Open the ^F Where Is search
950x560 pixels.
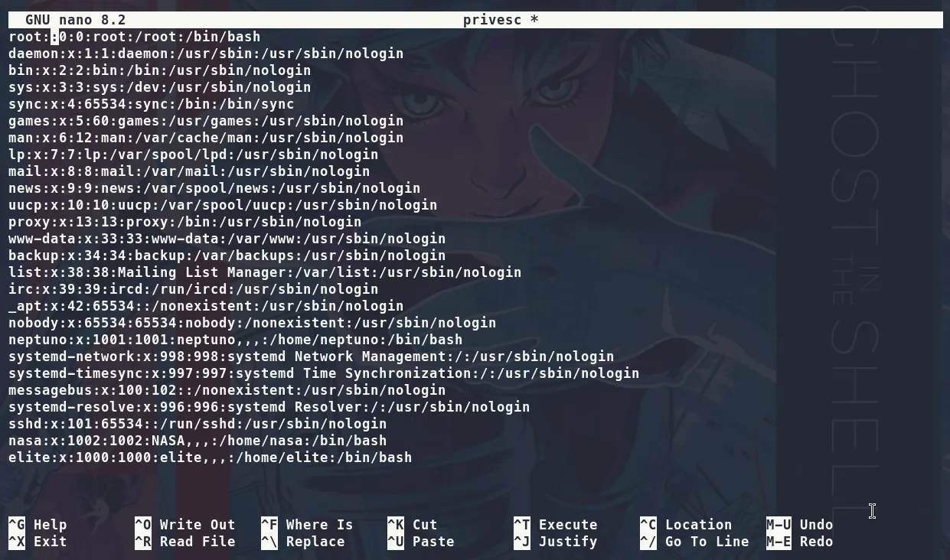(x=307, y=525)
